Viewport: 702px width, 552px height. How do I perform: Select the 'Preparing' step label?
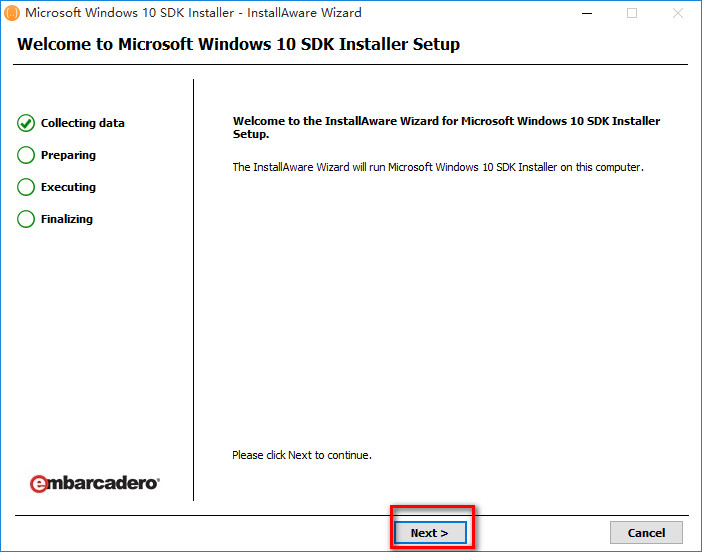click(x=68, y=155)
